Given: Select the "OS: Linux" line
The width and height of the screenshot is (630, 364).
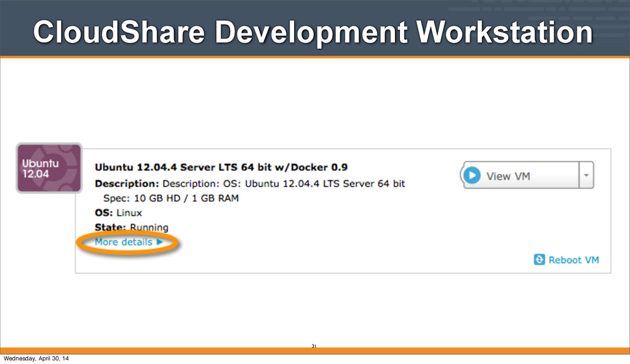Looking at the screenshot, I should (119, 213).
